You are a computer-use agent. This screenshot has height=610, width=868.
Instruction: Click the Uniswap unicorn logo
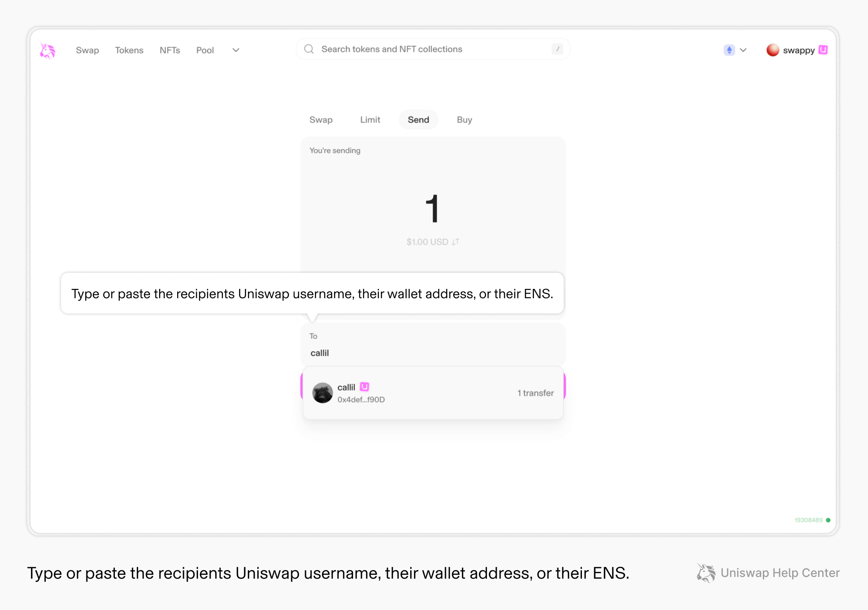(x=47, y=50)
